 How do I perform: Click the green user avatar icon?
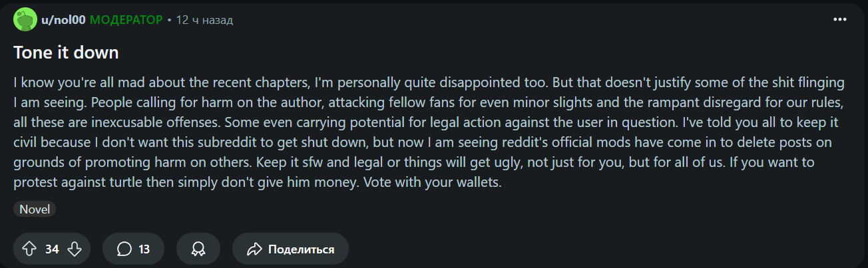(25, 20)
